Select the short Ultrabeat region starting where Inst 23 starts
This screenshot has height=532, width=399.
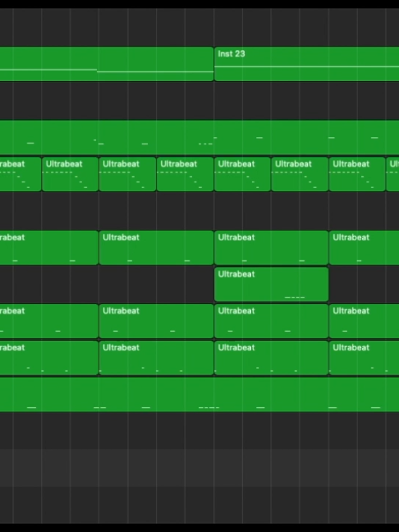tap(242, 174)
